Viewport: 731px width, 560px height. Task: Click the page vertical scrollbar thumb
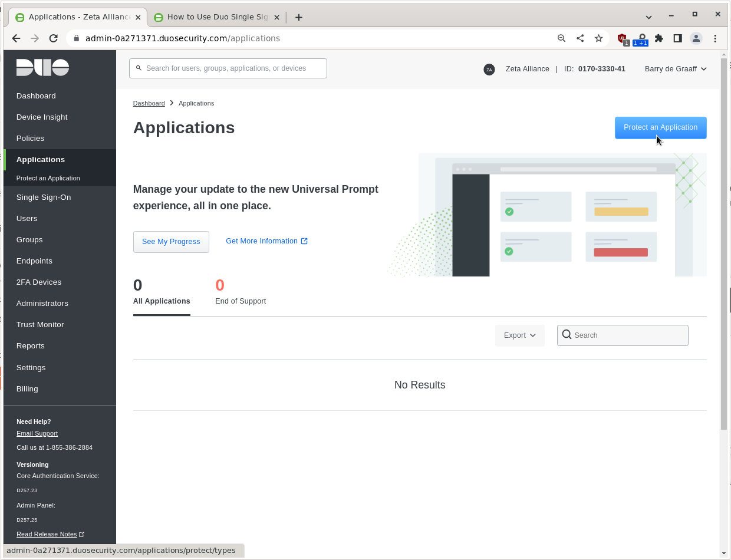pos(724,243)
